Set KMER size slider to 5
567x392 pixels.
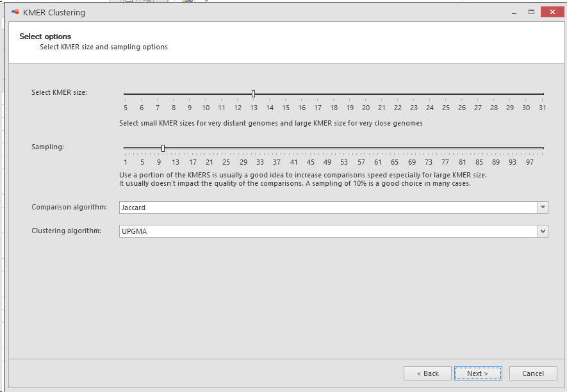click(x=126, y=94)
